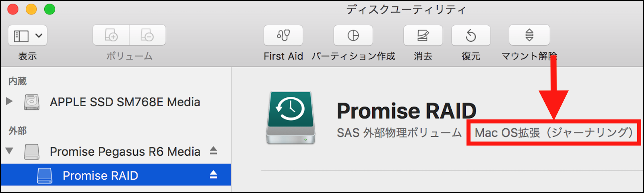
Task: Select Promise RAID in the sidebar
Action: (100, 175)
